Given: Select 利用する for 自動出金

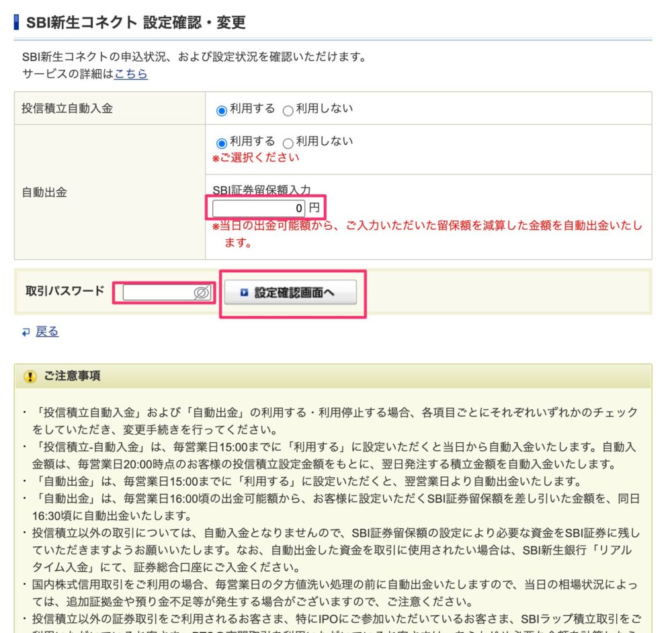Looking at the screenshot, I should (222, 143).
